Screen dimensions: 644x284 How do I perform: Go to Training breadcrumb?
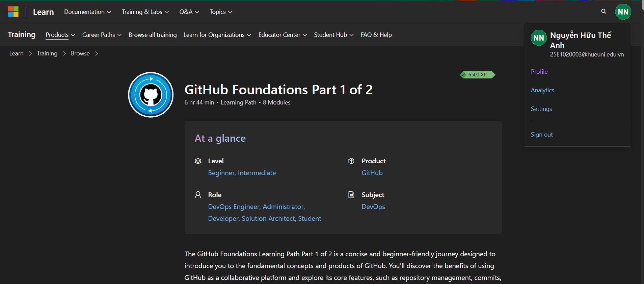click(47, 53)
